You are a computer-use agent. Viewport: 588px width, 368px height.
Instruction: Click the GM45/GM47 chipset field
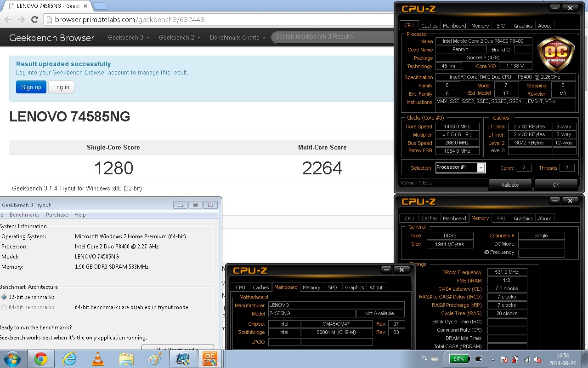point(337,324)
